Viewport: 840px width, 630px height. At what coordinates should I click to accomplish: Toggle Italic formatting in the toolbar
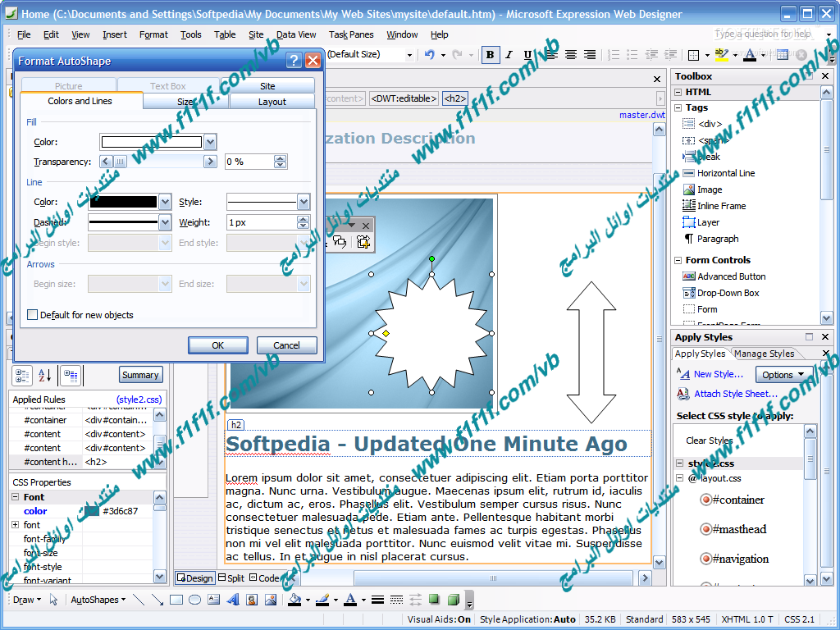click(x=509, y=55)
